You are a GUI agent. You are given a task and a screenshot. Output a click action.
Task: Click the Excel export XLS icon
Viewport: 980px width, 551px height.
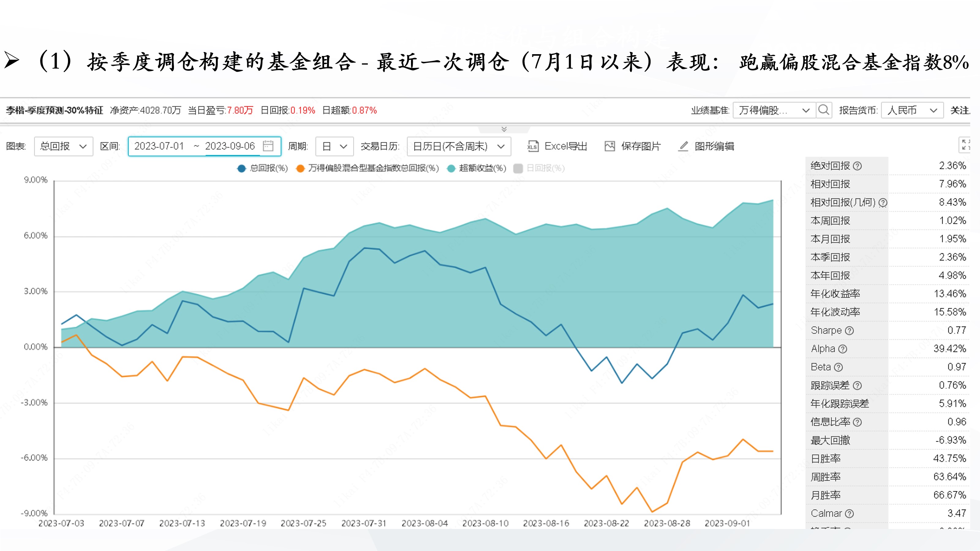pyautogui.click(x=533, y=146)
